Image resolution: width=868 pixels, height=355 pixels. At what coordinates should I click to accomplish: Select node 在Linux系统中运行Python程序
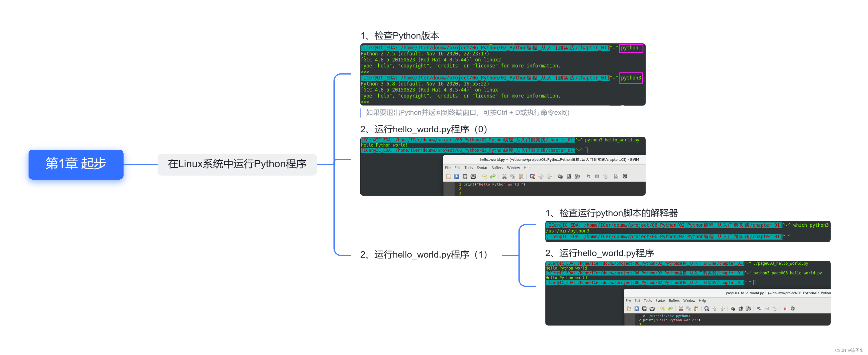(237, 164)
